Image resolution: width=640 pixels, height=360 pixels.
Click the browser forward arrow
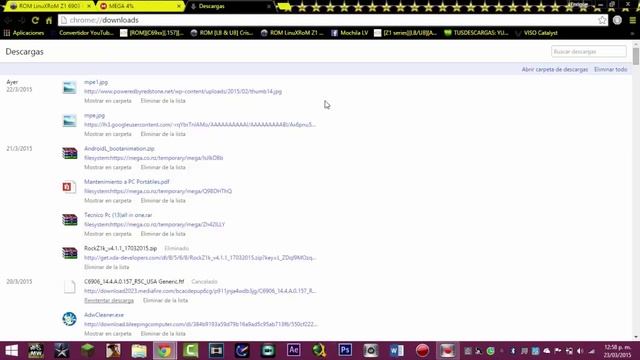click(21, 20)
